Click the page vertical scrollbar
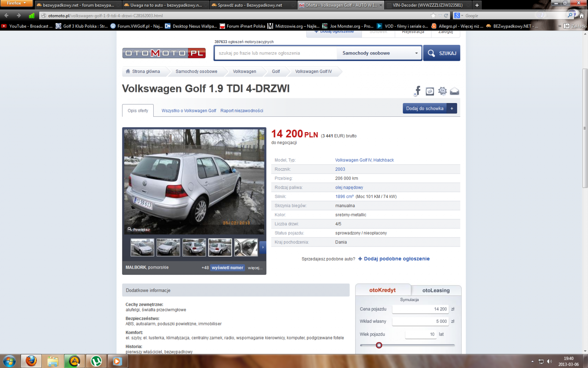588x368 pixels. click(x=585, y=128)
